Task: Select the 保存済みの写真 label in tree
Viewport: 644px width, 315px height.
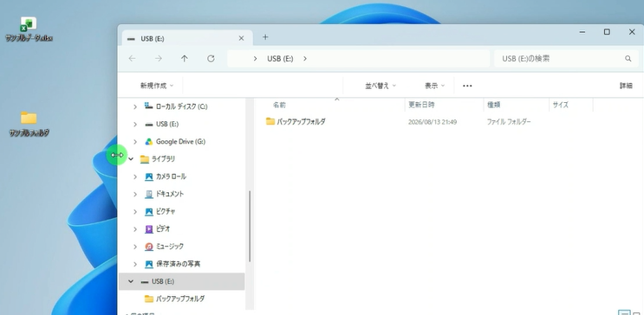Action: (x=179, y=264)
